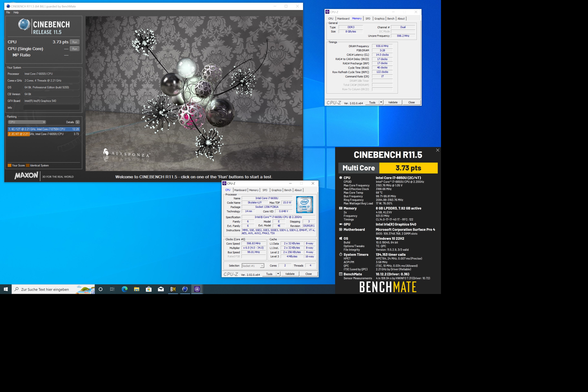Open SPD tab in lower CPU-Z window
Image resolution: width=588 pixels, height=392 pixels.
[265, 190]
